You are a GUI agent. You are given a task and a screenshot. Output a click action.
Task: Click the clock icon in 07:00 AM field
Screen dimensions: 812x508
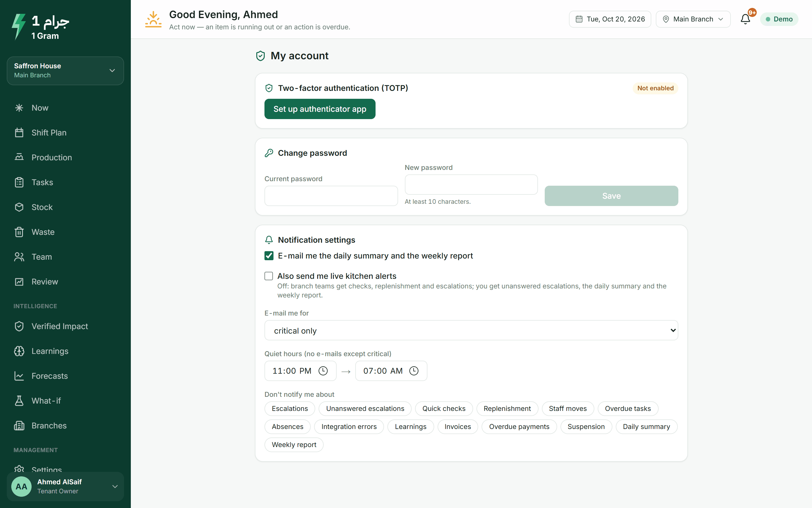(x=414, y=371)
